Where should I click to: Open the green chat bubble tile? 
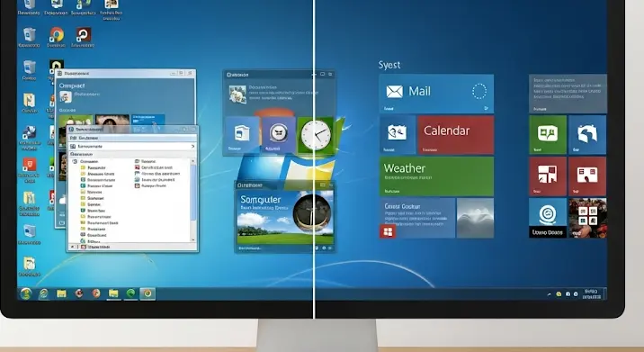[x=548, y=135]
